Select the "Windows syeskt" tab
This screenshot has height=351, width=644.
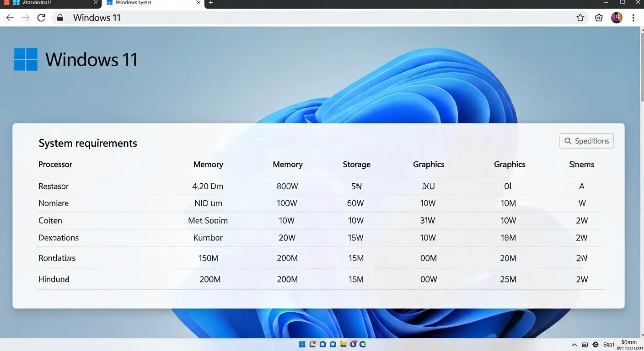(x=153, y=3)
